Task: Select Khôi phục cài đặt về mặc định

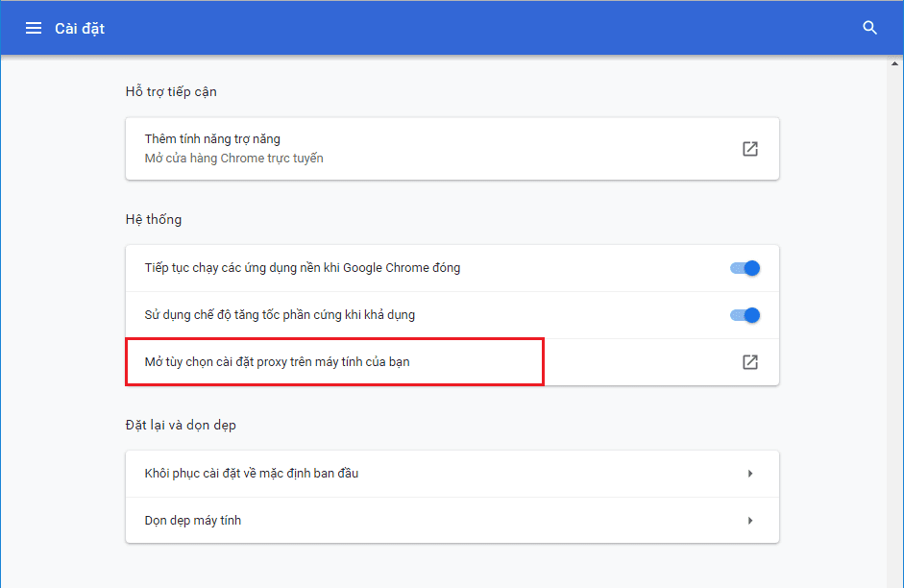Action: tap(252, 474)
